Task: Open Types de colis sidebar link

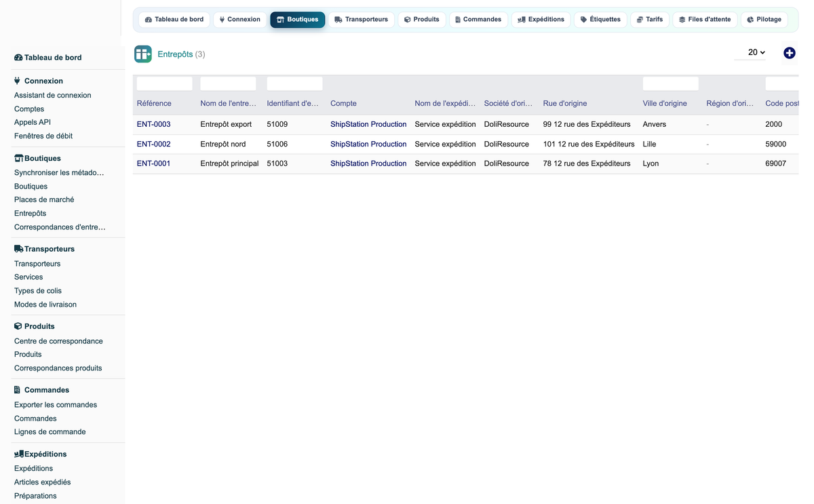Action: (x=38, y=291)
